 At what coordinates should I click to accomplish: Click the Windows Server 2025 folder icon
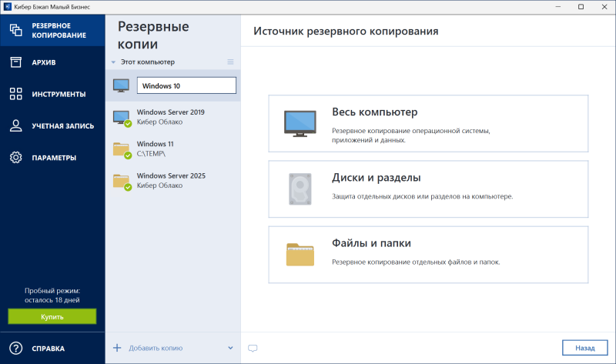[122, 181]
